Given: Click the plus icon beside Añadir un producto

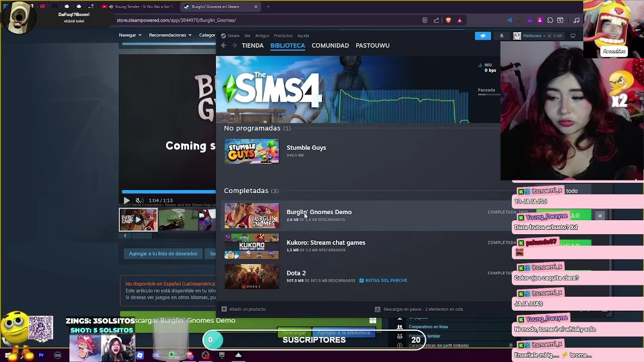Looking at the screenshot, I should click(224, 309).
